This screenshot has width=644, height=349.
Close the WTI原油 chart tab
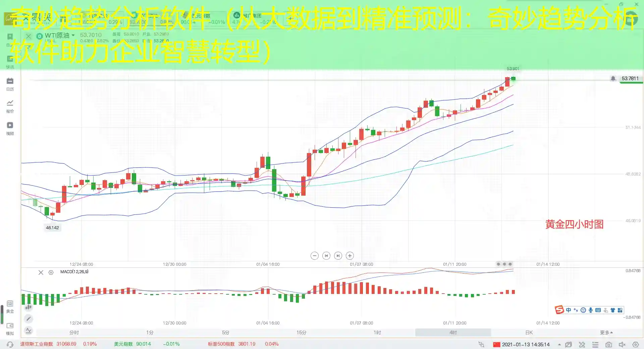tap(29, 36)
